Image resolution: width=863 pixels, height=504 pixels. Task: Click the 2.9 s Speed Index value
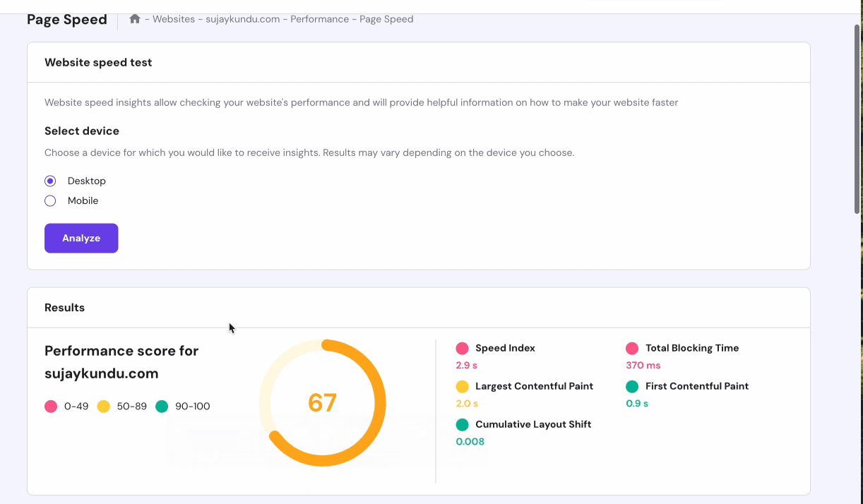468,365
